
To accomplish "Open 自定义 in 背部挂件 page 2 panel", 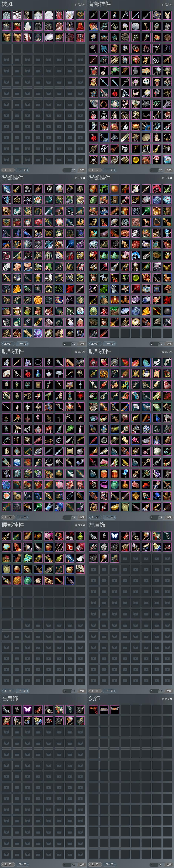I will point(80,178).
